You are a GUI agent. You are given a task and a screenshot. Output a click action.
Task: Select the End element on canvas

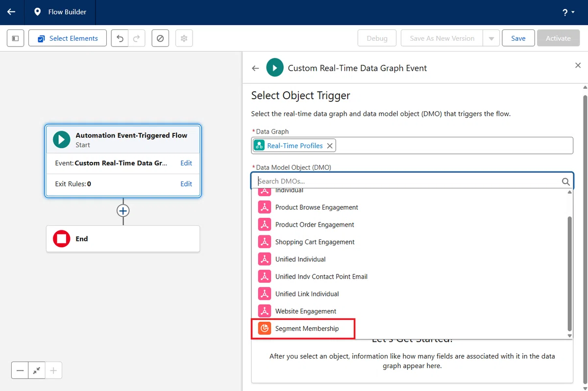[x=123, y=239]
